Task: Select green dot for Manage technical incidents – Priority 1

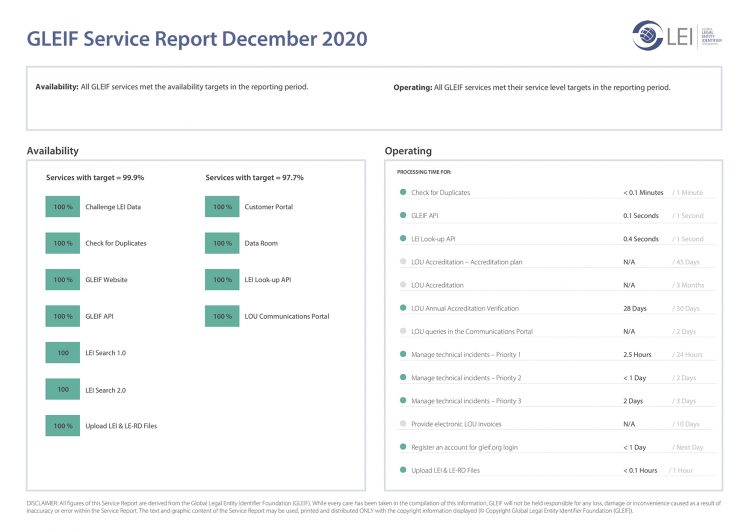Action: pos(402,354)
